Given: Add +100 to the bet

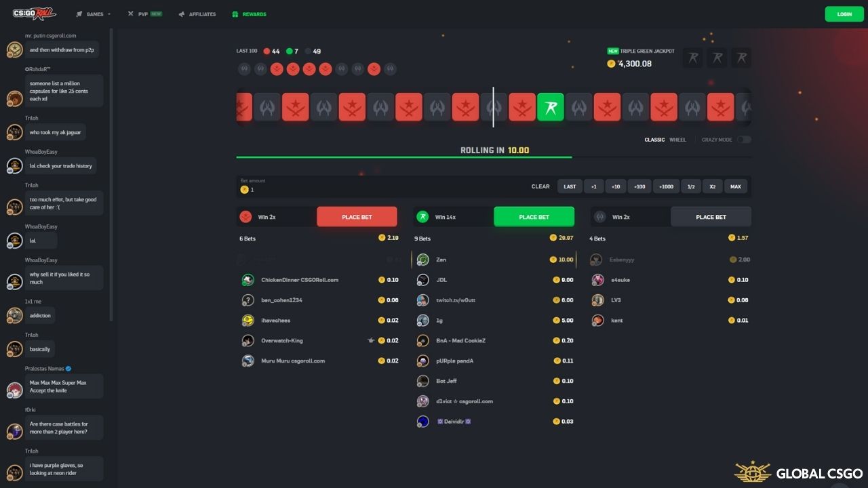Looking at the screenshot, I should tap(639, 186).
